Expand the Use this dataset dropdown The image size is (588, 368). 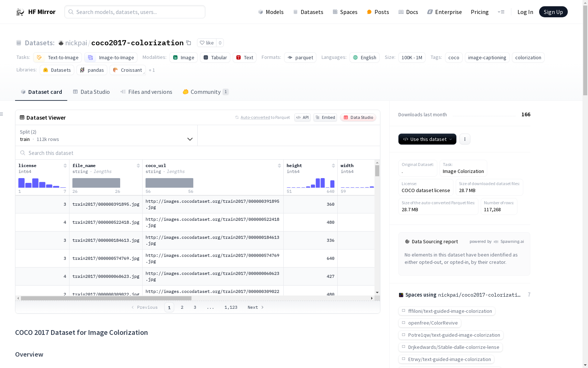coord(427,139)
